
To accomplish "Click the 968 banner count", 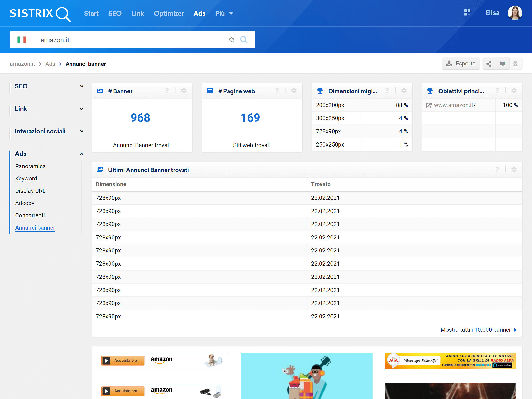I will click(140, 118).
